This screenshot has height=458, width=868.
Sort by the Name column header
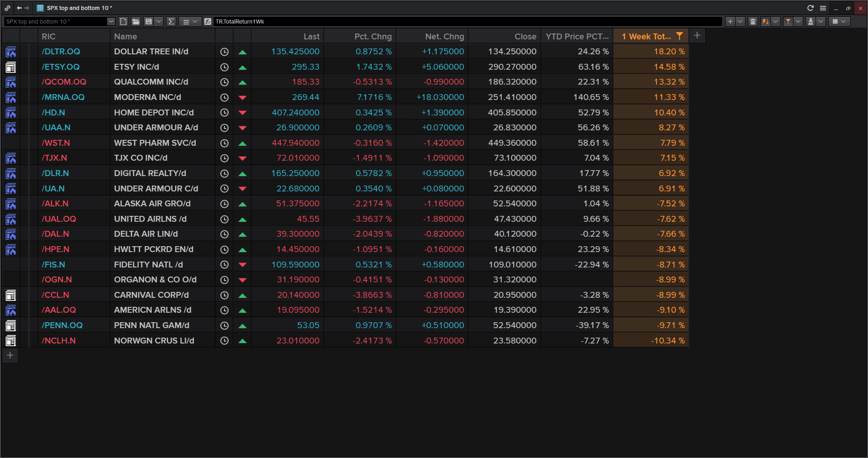pyautogui.click(x=162, y=36)
